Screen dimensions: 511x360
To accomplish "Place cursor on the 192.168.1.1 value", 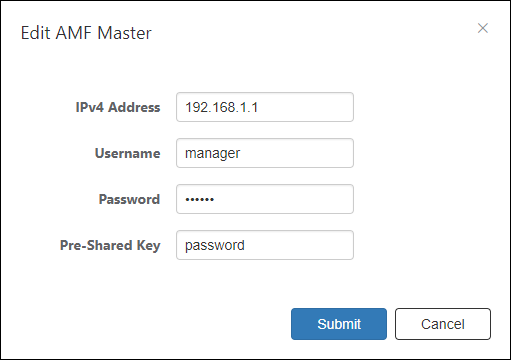I will [x=221, y=107].
